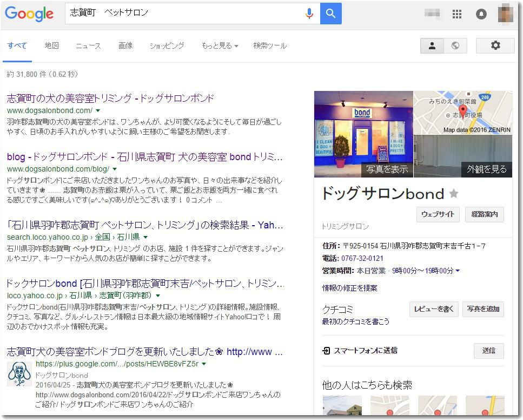Click the address 石川県羽咋郡志賀町末吉千古1-7
The height and width of the screenshot is (420, 523).
point(433,246)
